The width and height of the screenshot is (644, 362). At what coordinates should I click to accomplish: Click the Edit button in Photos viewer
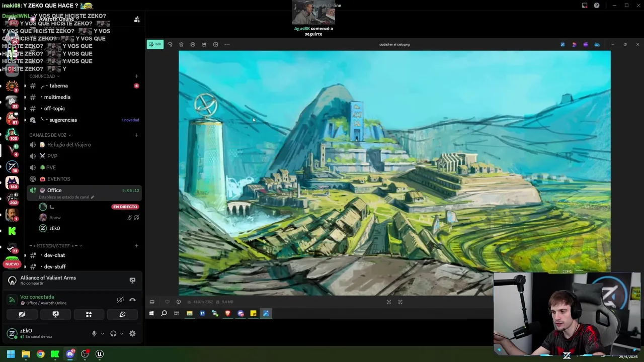155,44
